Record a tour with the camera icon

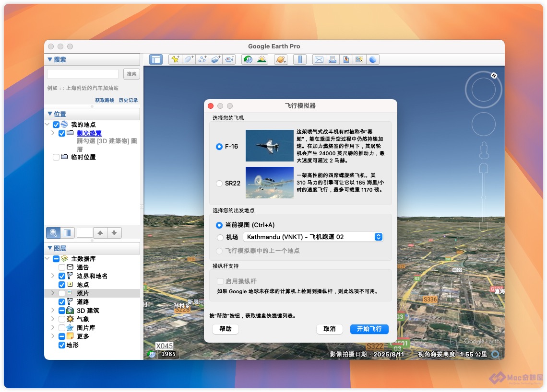point(229,59)
